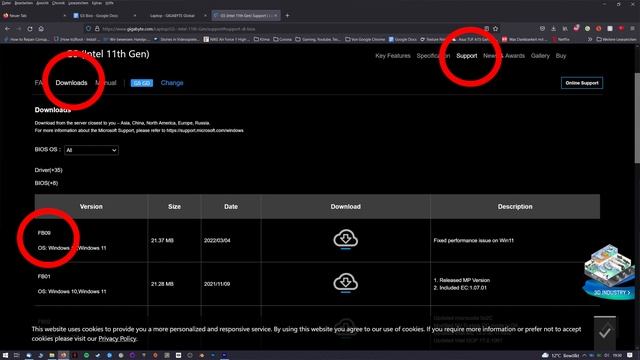Viewport: 640px width, 360px height.
Task: Open the Gallery page
Action: pyautogui.click(x=540, y=56)
